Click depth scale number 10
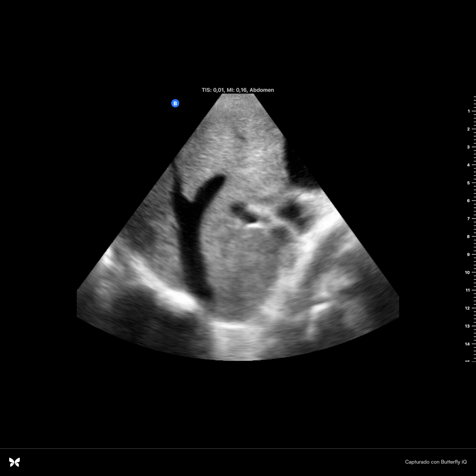This screenshot has height=476, width=476. (467, 272)
